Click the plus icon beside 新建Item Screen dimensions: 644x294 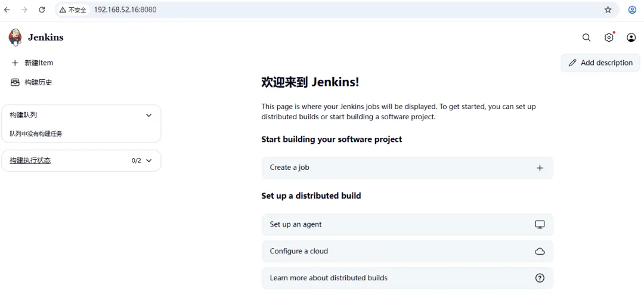(x=15, y=63)
